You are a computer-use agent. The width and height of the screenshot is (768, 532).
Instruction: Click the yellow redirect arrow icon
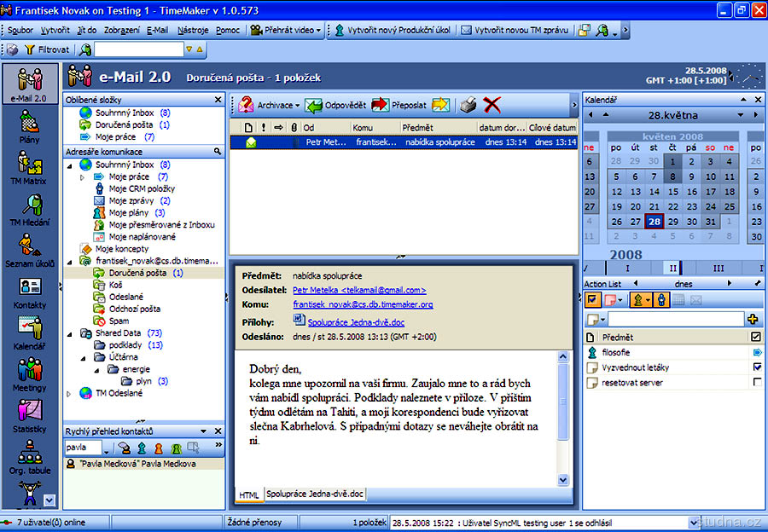(x=440, y=105)
